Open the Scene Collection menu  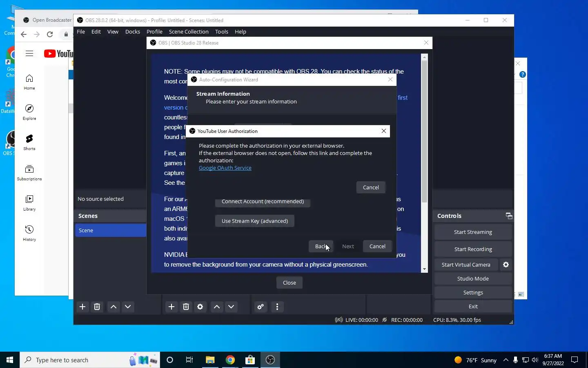coord(189,31)
